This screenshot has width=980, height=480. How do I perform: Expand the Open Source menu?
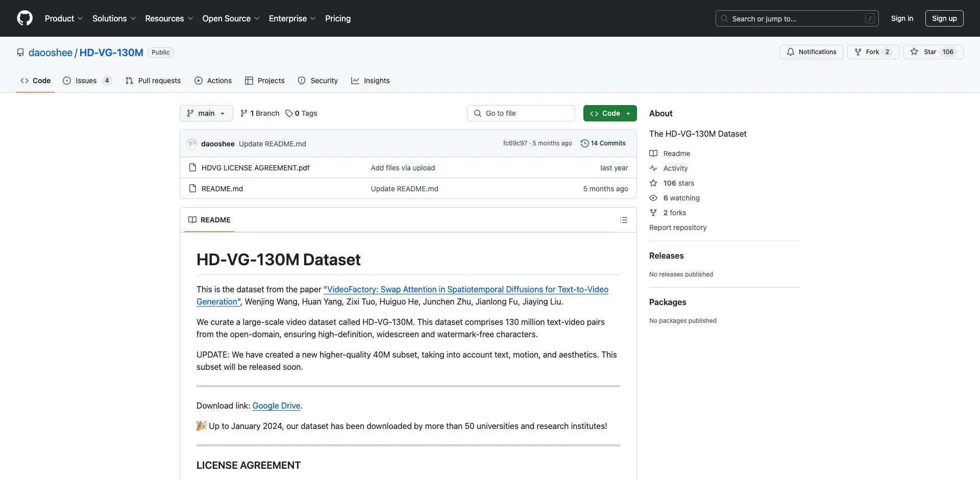click(231, 18)
